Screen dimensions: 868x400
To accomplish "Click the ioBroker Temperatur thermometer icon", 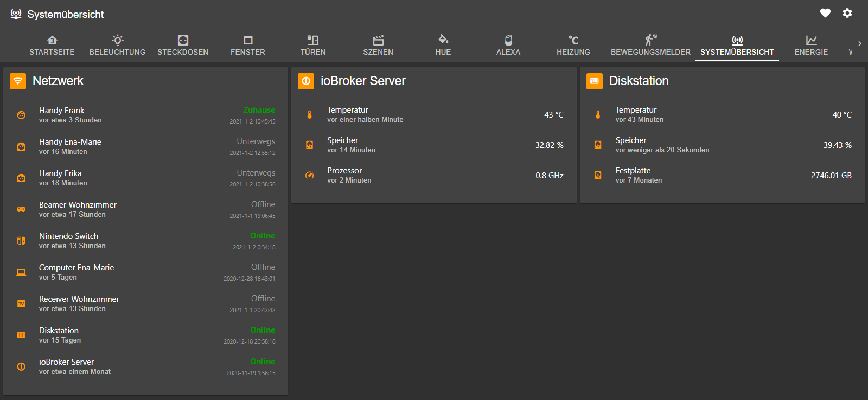I will [x=309, y=114].
